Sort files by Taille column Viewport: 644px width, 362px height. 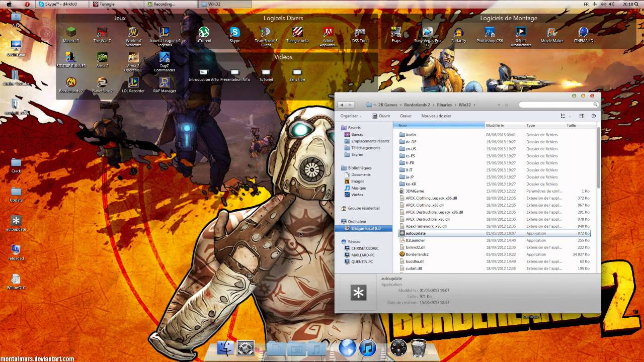tap(578, 125)
